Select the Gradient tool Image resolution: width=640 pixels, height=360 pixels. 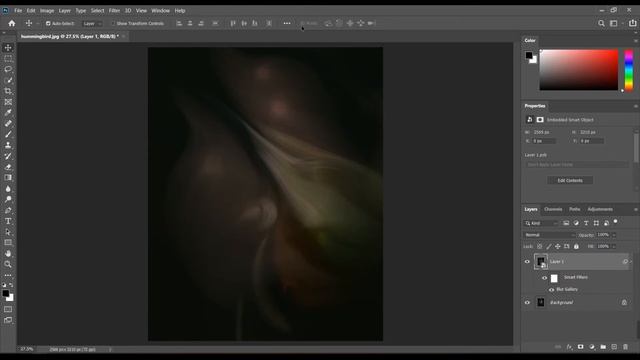8,178
